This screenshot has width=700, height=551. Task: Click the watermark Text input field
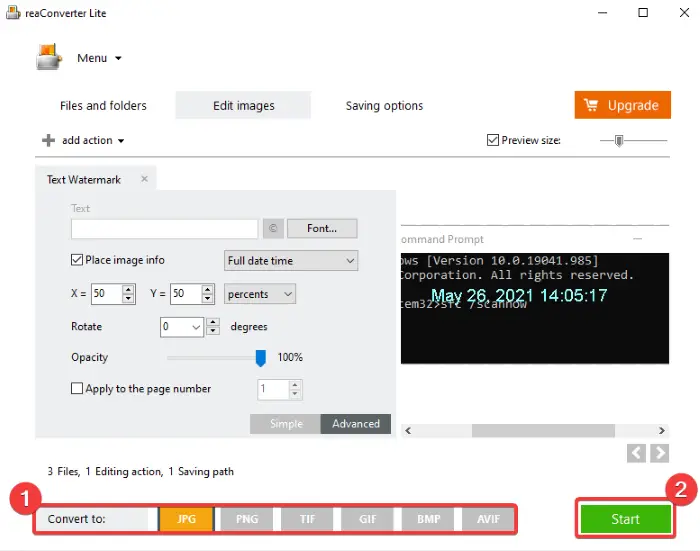coord(164,229)
